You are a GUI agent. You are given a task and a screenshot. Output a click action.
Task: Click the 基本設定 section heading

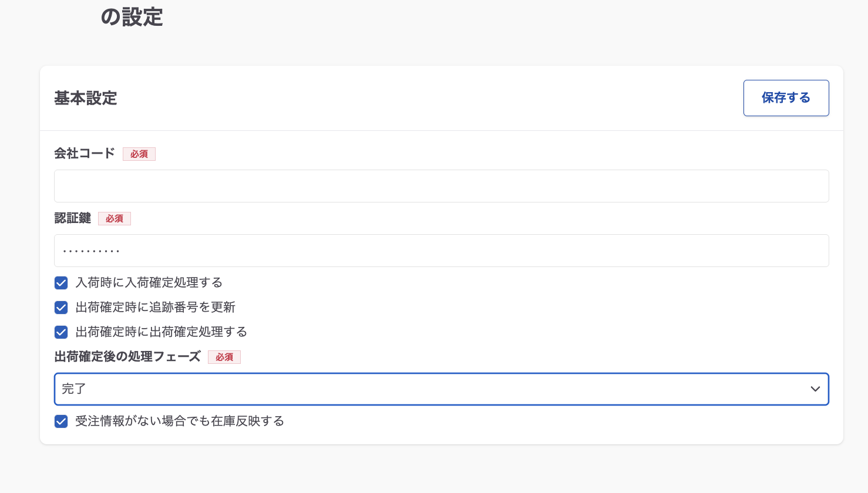pyautogui.click(x=86, y=98)
